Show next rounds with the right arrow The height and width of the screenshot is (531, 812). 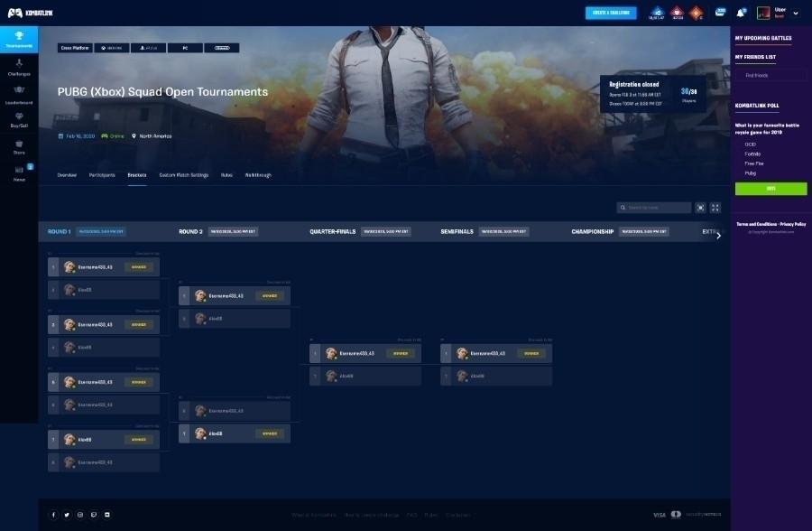click(x=719, y=236)
